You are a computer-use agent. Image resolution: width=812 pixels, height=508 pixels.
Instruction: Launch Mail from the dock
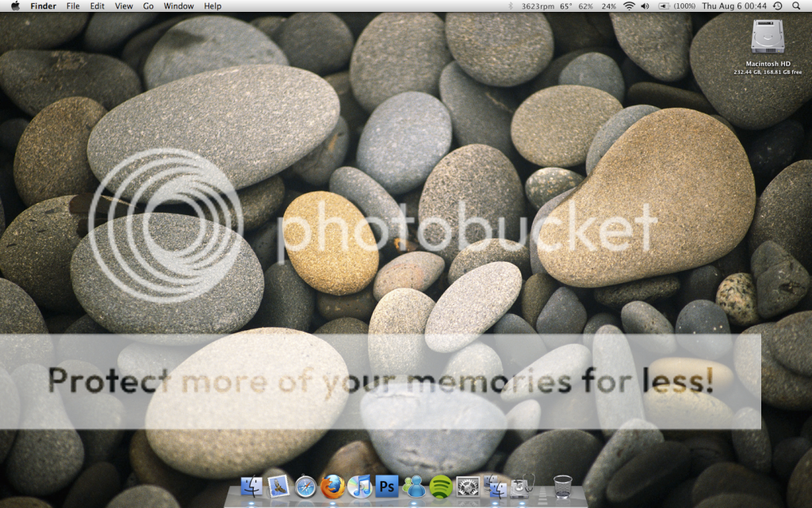(x=278, y=485)
